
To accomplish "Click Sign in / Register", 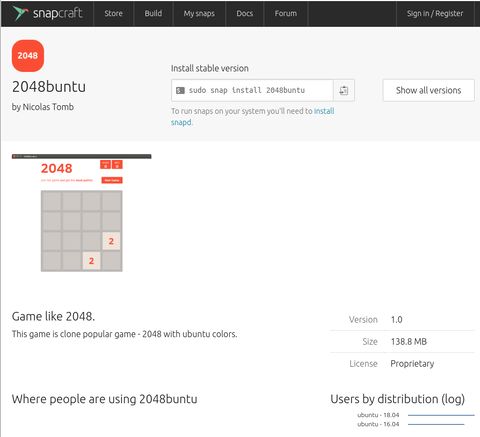I will coord(435,13).
